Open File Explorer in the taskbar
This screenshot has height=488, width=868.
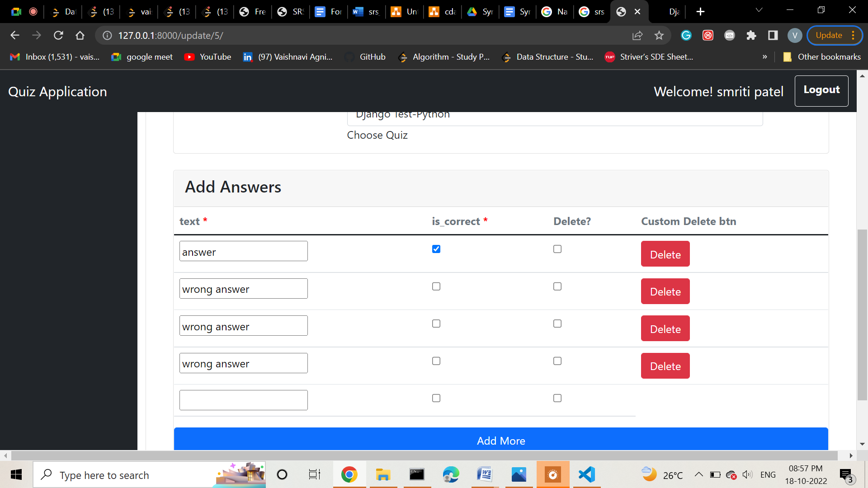[x=383, y=474]
